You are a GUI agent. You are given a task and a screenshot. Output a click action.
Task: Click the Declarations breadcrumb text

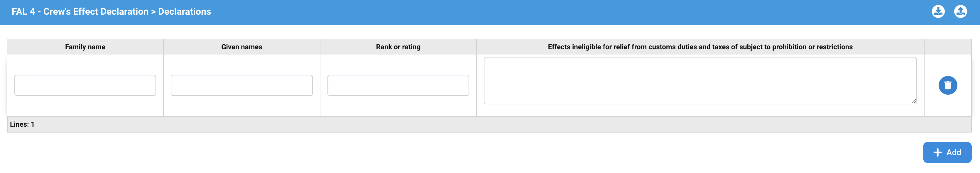[185, 11]
